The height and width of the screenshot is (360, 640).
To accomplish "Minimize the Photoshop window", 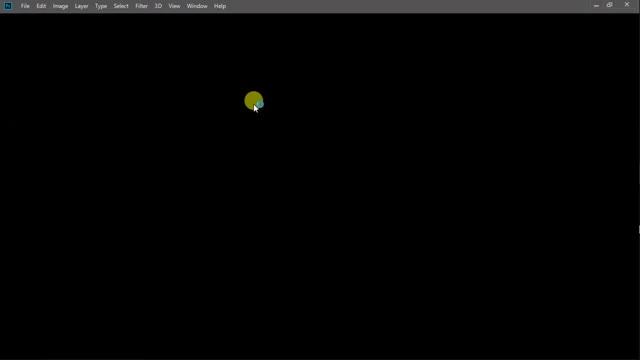I will tap(596, 5).
